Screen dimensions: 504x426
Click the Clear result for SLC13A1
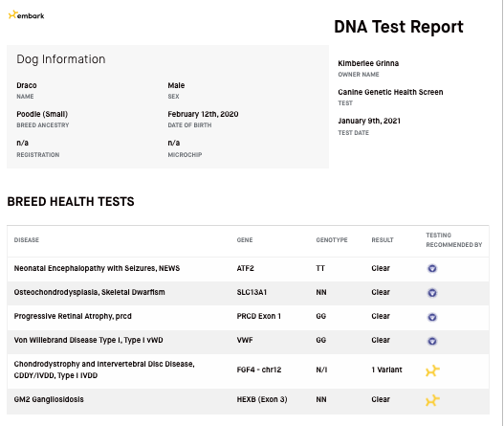[x=381, y=292]
